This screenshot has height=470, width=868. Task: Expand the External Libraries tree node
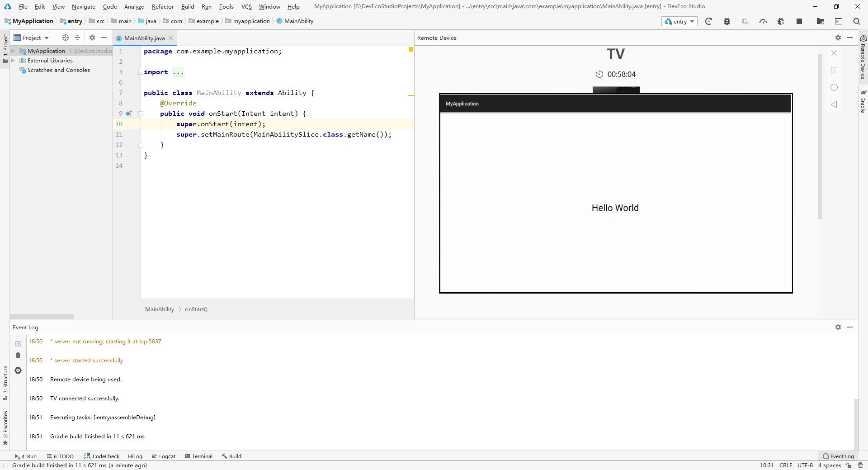[14, 61]
